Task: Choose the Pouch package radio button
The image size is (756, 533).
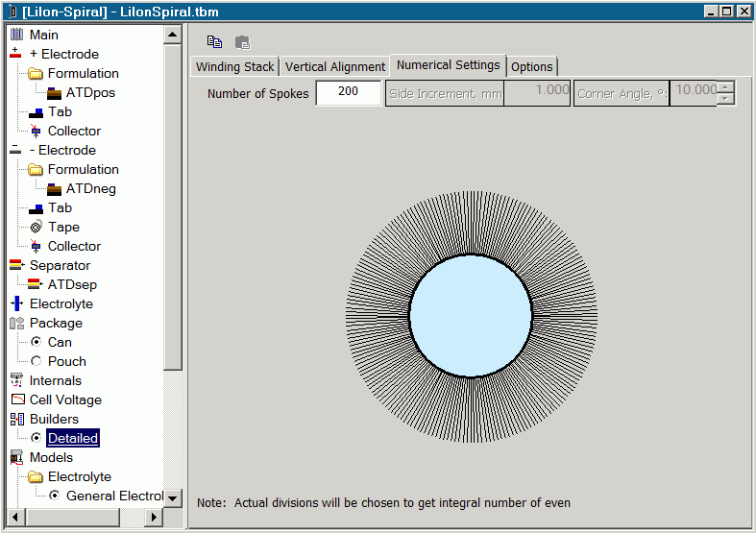Action: [x=37, y=361]
